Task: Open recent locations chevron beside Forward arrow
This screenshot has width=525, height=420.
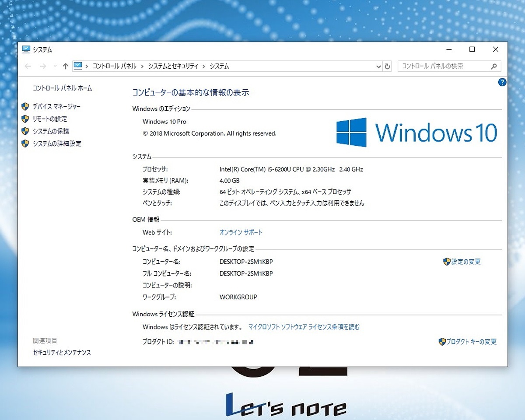Action: [55, 66]
